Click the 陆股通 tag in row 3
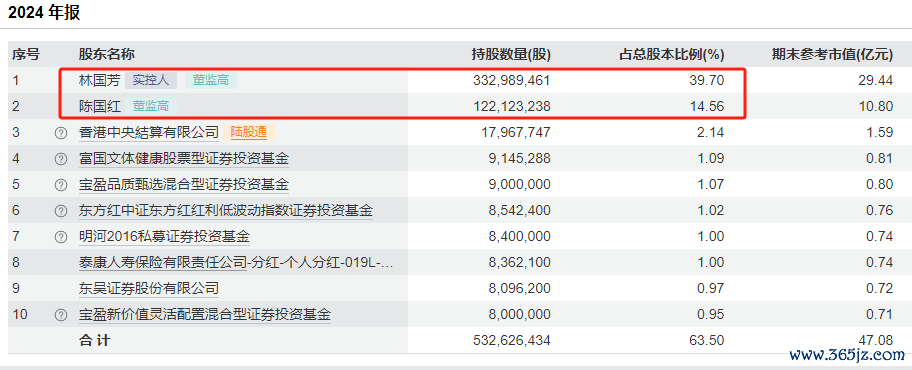 [x=249, y=133]
